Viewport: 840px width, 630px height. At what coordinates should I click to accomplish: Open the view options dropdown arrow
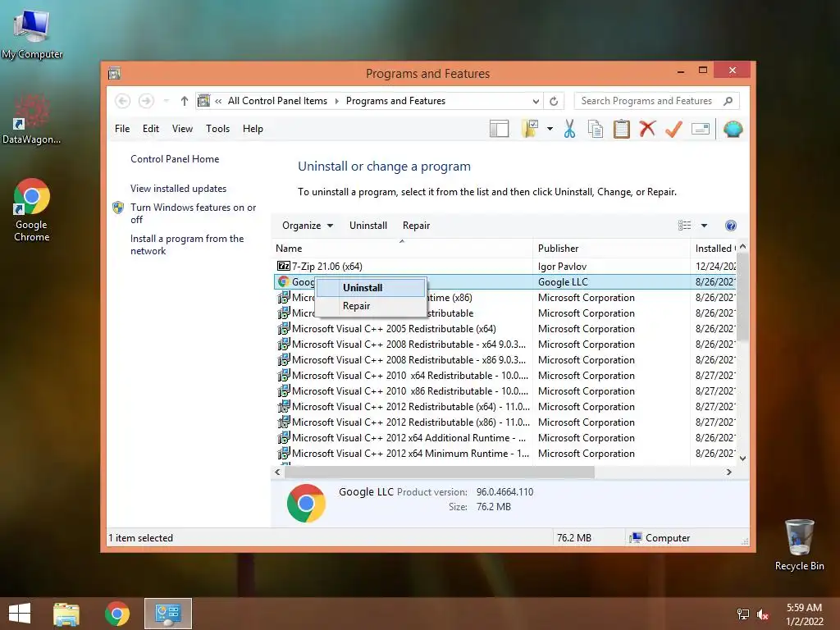704,226
